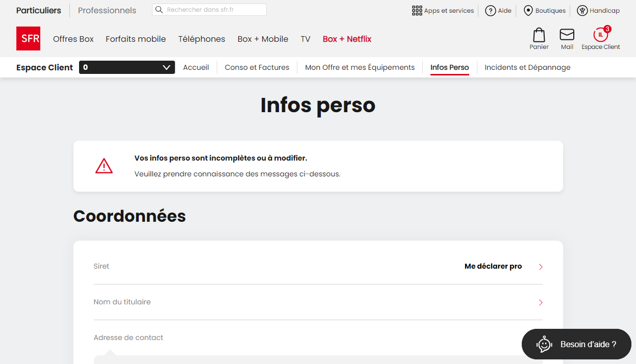Switch to the Particuliers tab
Image resolution: width=636 pixels, height=364 pixels.
[x=39, y=10]
